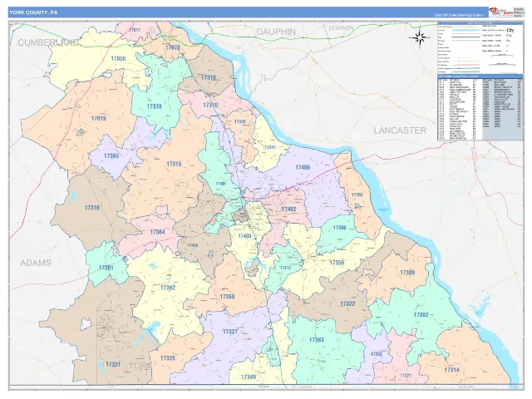This screenshot has height=399, width=532.
Task: Click ZIP code label 17402
Action: pyautogui.click(x=288, y=209)
